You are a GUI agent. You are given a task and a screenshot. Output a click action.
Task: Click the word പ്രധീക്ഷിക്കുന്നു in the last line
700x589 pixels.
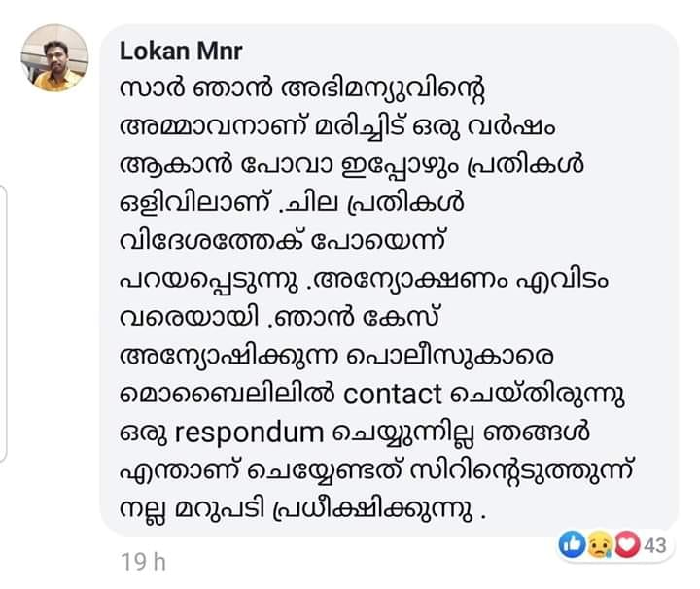pos(372,510)
